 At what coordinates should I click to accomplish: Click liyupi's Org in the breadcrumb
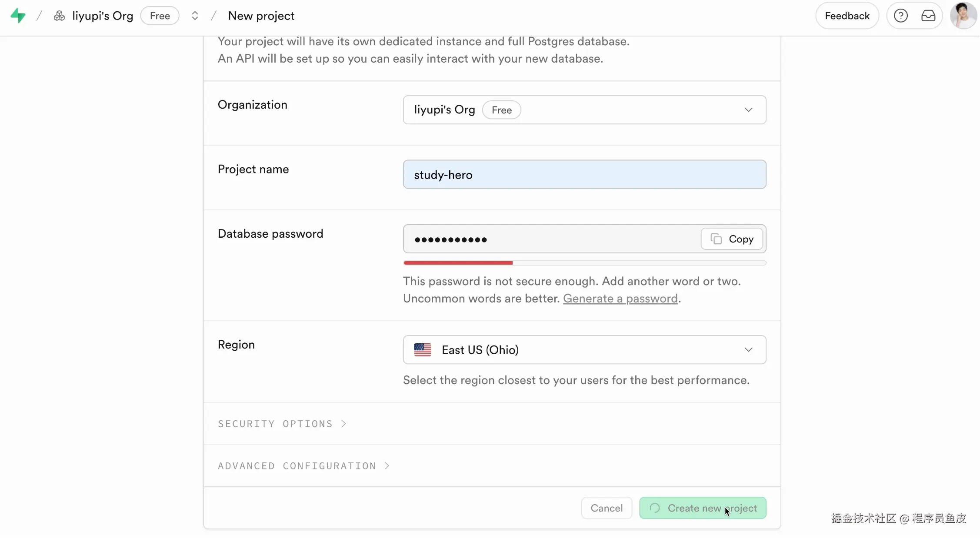click(103, 16)
